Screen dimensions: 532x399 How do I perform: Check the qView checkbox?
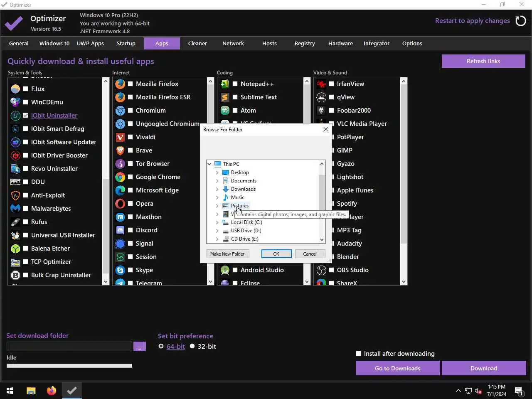point(332,97)
